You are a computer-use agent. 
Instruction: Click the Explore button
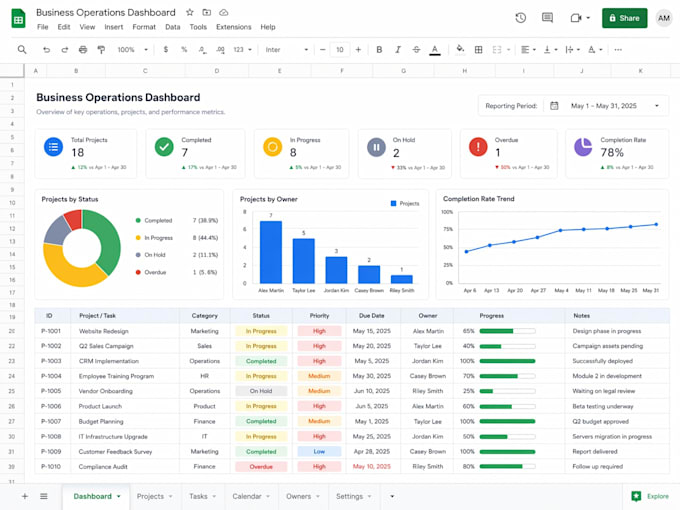coord(650,496)
